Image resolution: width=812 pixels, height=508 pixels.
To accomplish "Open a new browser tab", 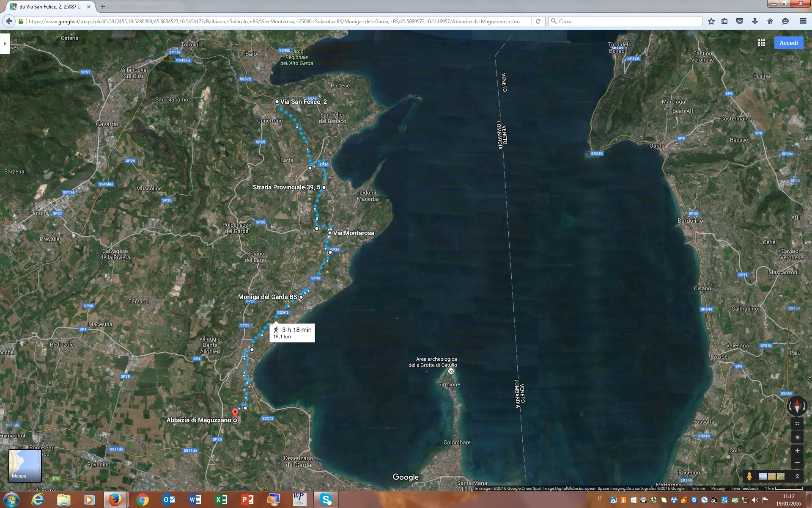I will (x=103, y=7).
